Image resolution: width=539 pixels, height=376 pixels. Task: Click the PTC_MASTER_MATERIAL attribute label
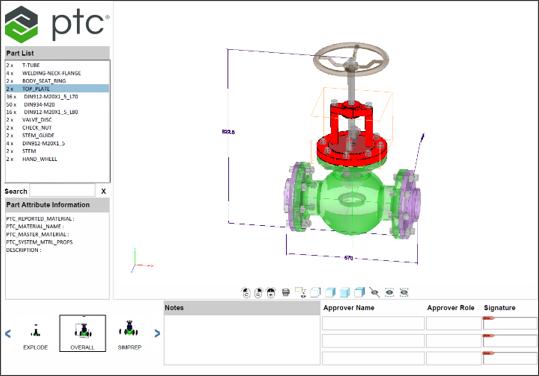point(37,234)
